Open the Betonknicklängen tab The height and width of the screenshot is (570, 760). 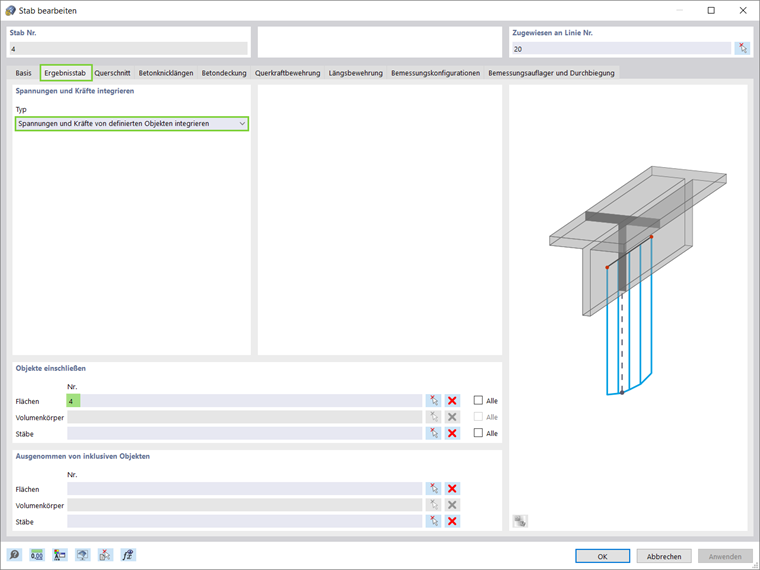tap(166, 73)
